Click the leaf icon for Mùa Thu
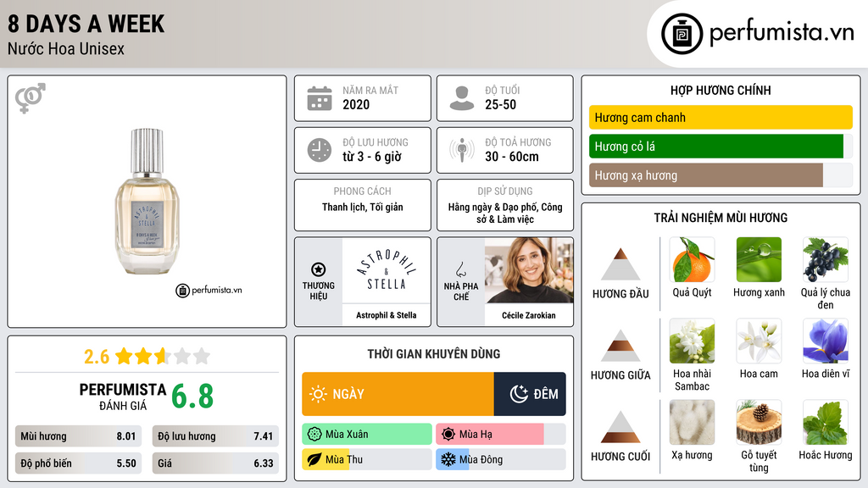This screenshot has width=868, height=488. click(x=314, y=459)
